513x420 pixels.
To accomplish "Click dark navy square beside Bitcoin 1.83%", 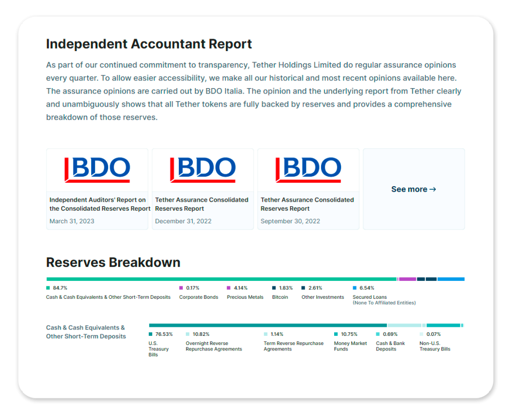I will [x=274, y=288].
